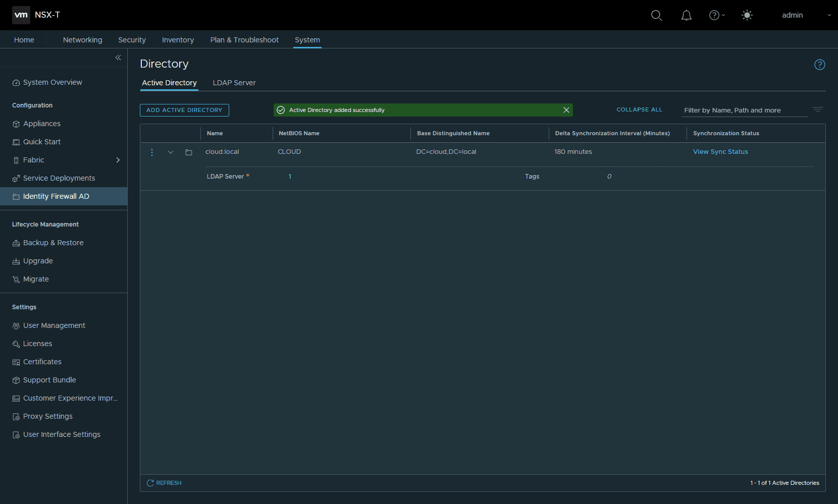This screenshot has width=838, height=504.
Task: Click the filter lines icon
Action: point(817,109)
